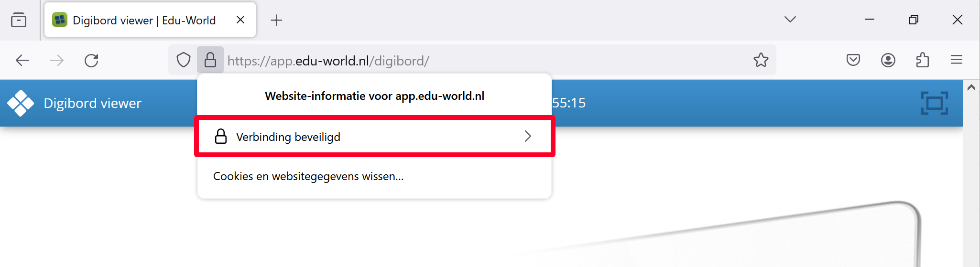Image resolution: width=980 pixels, height=267 pixels.
Task: Click the chevron next to Verbinding beveiligd
Action: pyautogui.click(x=528, y=137)
